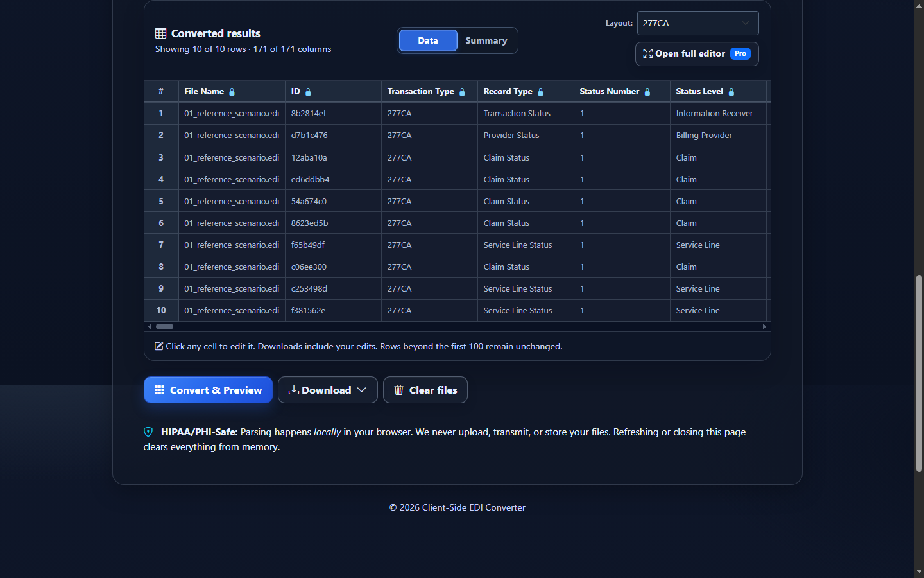The image size is (924, 578).
Task: Edit cell with ID ed6ddbb4
Action: (x=333, y=179)
